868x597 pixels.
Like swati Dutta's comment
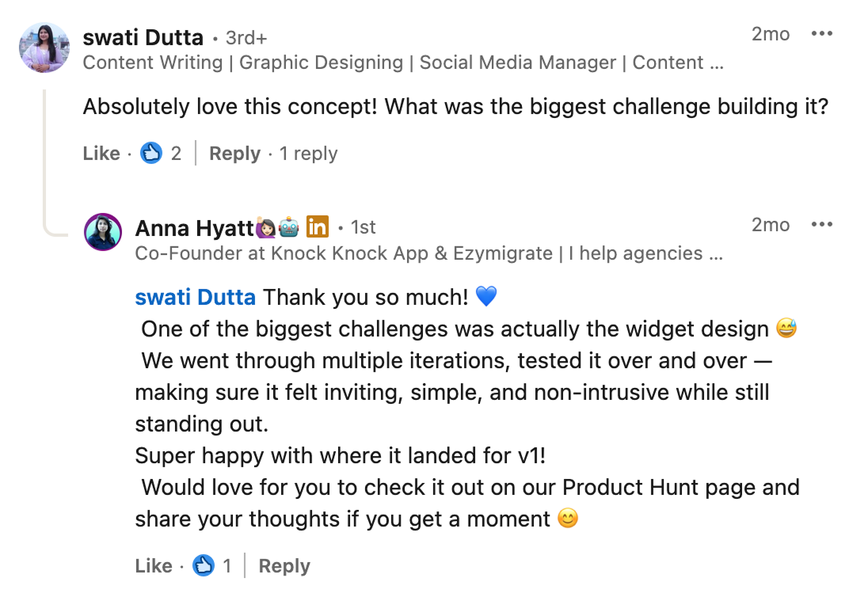(101, 154)
